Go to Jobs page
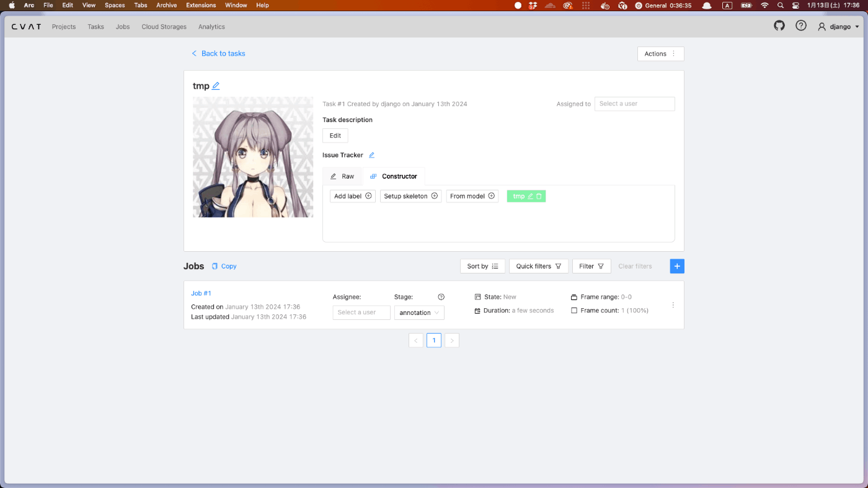Screen dimensions: 868x488 123,27
